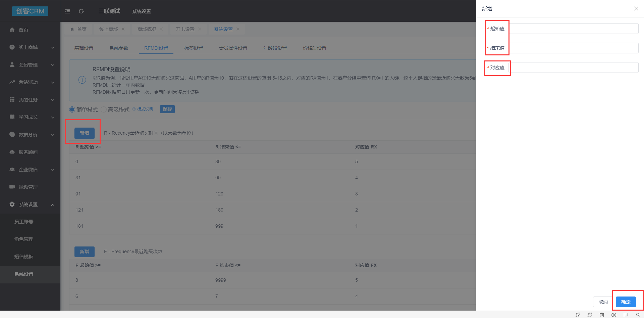Expand the 营销活动 sidebar menu chevron

pos(53,82)
